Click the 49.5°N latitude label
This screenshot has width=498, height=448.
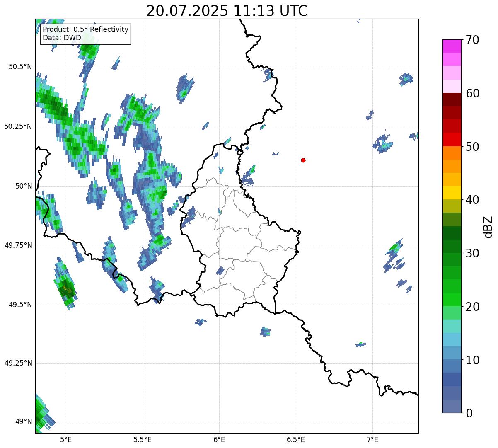tap(20, 305)
